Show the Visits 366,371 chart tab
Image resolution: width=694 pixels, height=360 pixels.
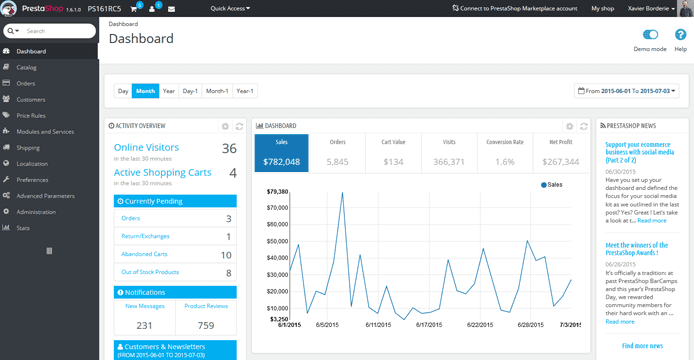tap(449, 153)
